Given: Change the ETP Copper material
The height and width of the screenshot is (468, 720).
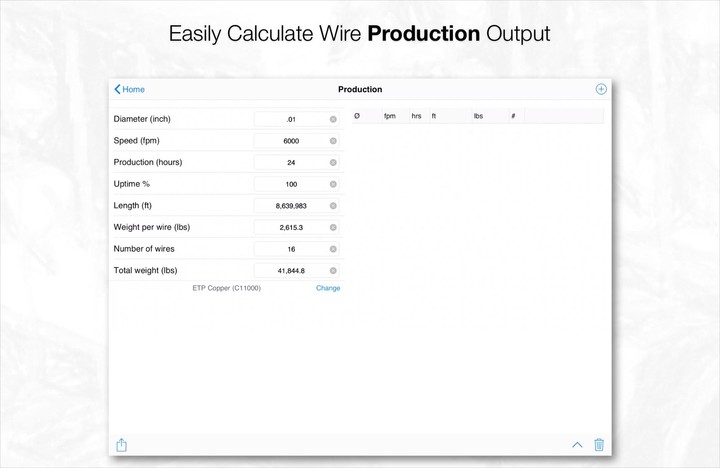Looking at the screenshot, I should [x=328, y=288].
